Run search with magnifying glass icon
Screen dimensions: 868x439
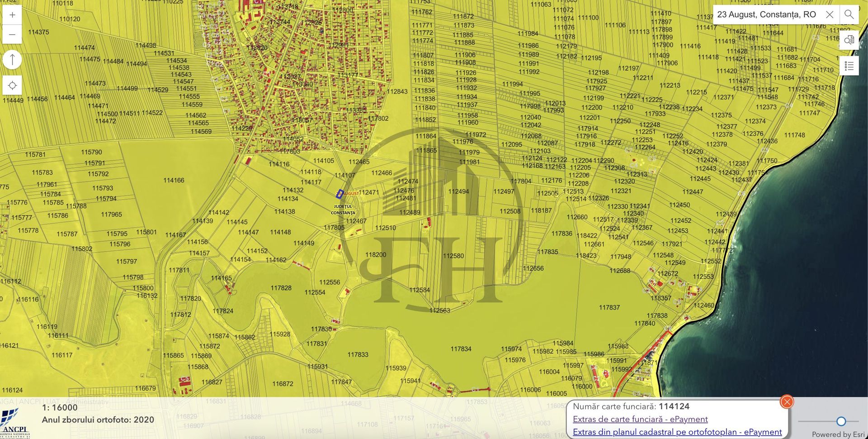[x=849, y=14]
